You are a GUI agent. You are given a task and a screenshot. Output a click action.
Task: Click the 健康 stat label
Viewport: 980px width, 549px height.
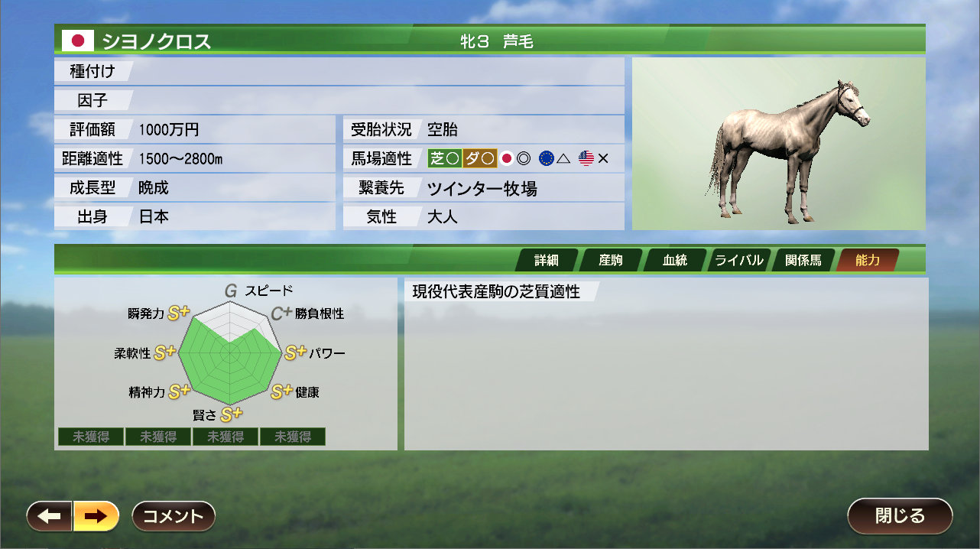tap(307, 391)
